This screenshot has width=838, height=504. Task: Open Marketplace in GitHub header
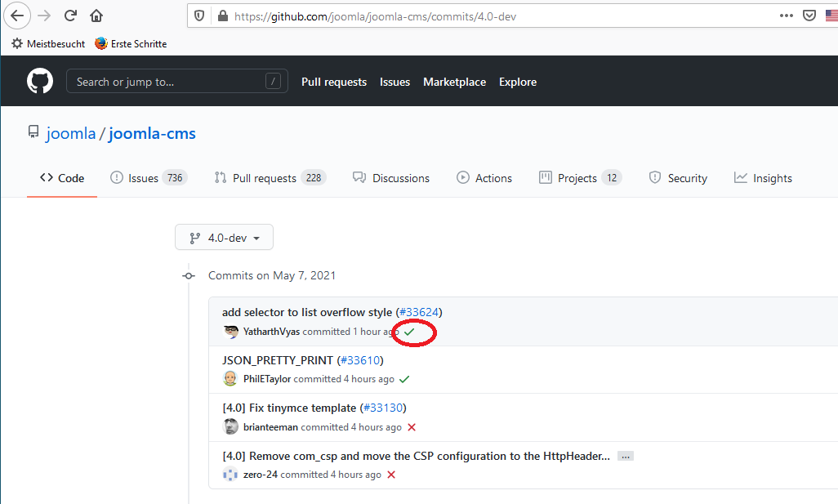(455, 82)
